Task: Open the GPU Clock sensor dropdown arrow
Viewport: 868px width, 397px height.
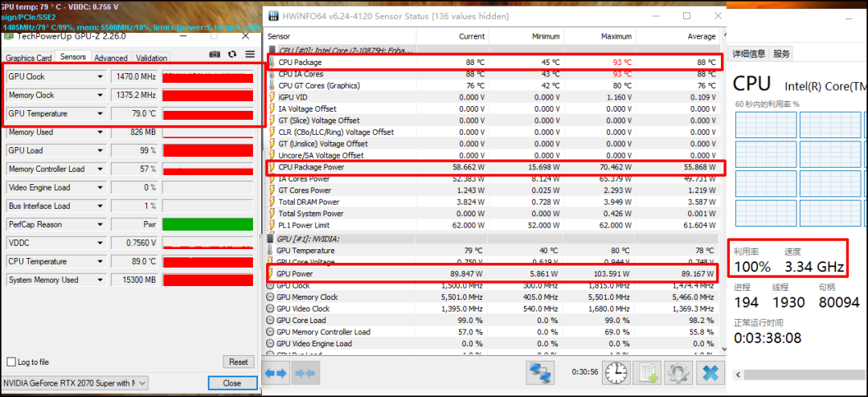Action: click(x=100, y=76)
